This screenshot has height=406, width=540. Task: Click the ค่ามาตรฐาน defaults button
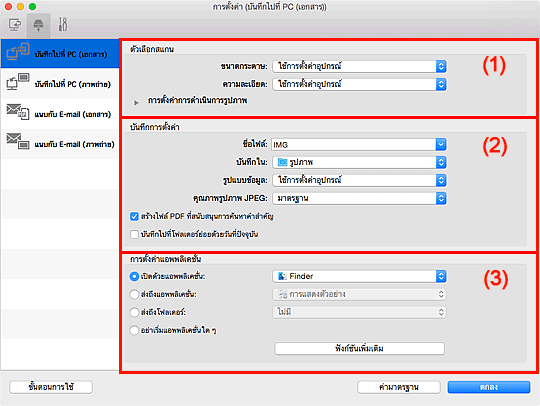tap(399, 387)
